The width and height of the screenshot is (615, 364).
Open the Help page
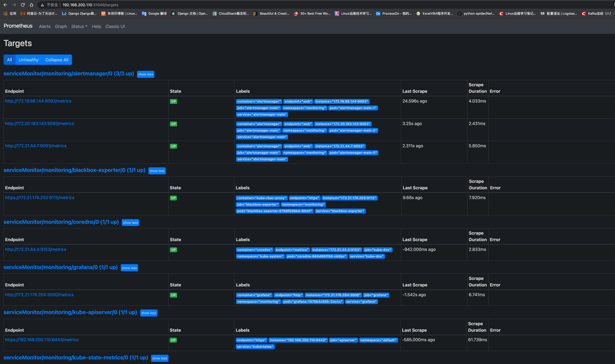pos(96,26)
